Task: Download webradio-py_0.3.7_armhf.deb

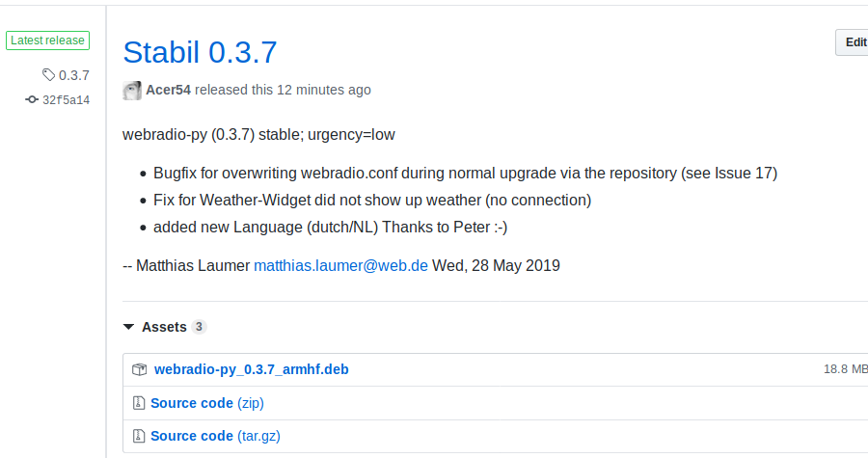Action: (252, 369)
